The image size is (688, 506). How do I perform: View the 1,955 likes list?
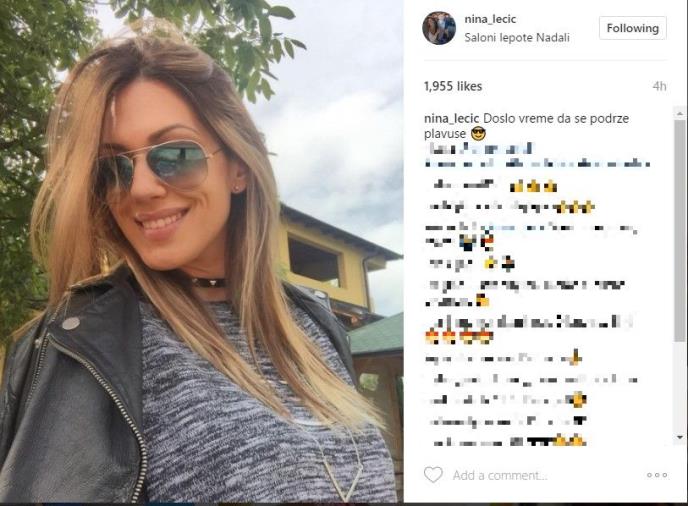click(x=453, y=86)
